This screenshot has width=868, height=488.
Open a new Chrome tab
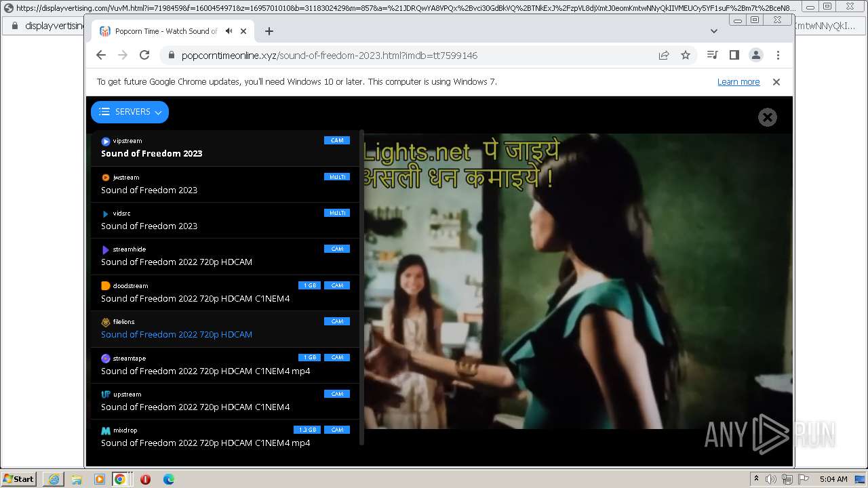click(269, 31)
